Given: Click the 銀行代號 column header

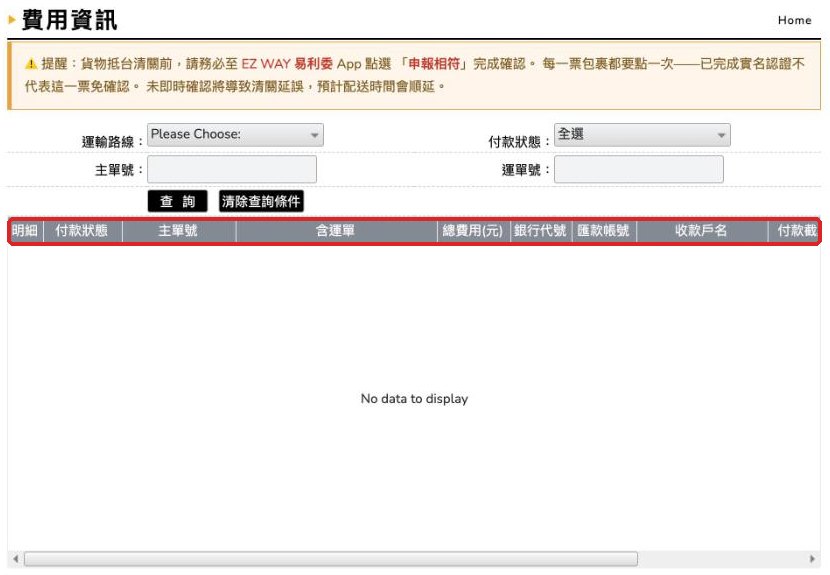Looking at the screenshot, I should coord(540,231).
